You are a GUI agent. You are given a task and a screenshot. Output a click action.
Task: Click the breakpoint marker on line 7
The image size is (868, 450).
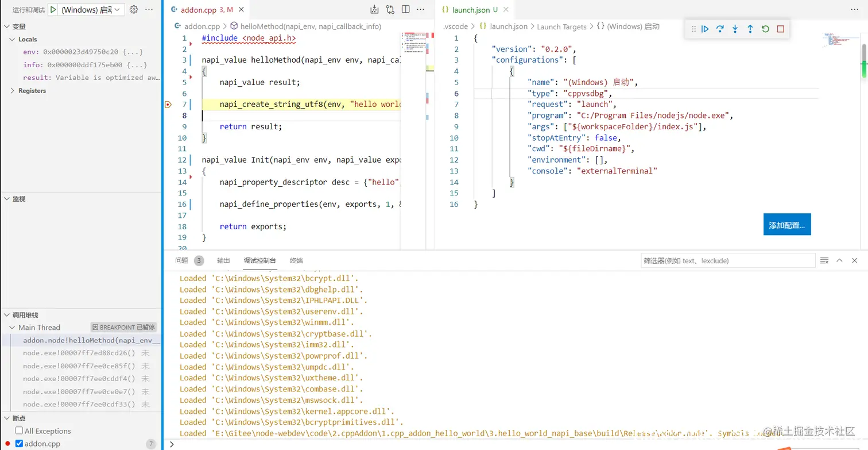[168, 105]
